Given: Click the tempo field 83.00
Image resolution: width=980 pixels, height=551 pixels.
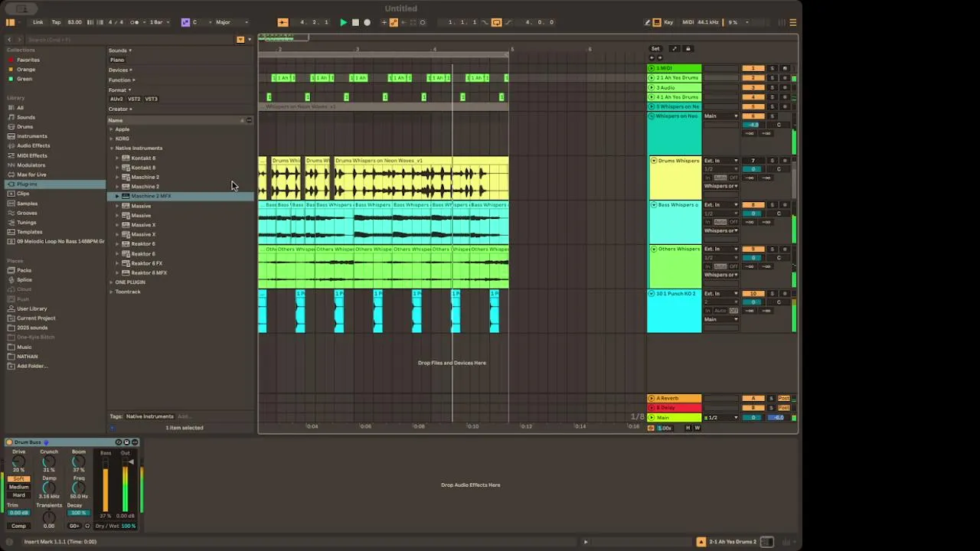Looking at the screenshot, I should 74,22.
